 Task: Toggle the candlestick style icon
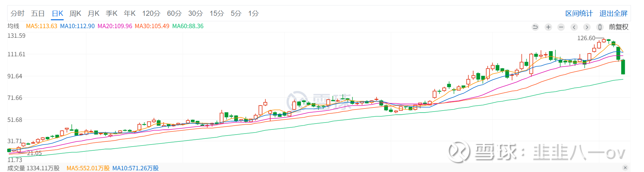pos(600,27)
